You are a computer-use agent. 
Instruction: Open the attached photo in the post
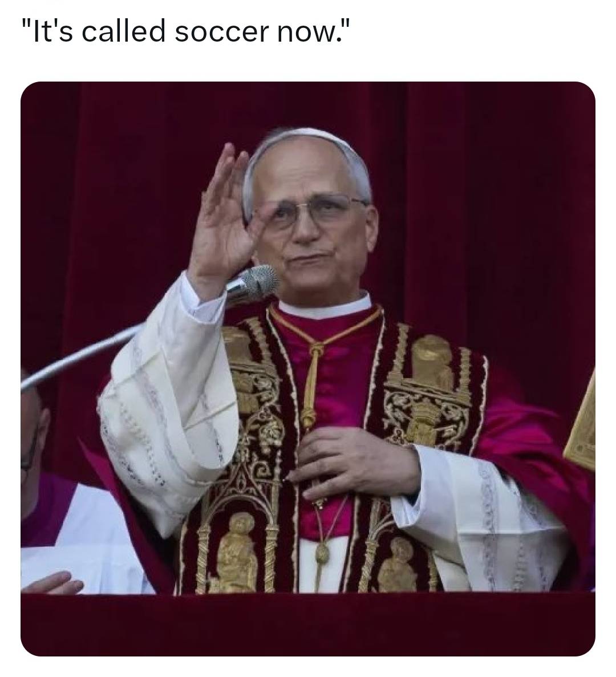(x=308, y=368)
